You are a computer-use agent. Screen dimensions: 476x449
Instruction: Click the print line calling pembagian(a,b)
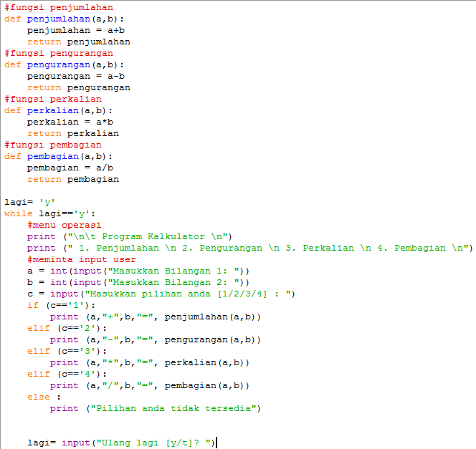click(150, 386)
